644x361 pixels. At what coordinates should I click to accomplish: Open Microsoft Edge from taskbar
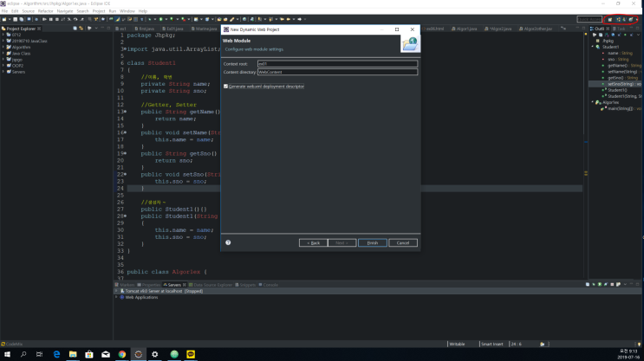56,354
